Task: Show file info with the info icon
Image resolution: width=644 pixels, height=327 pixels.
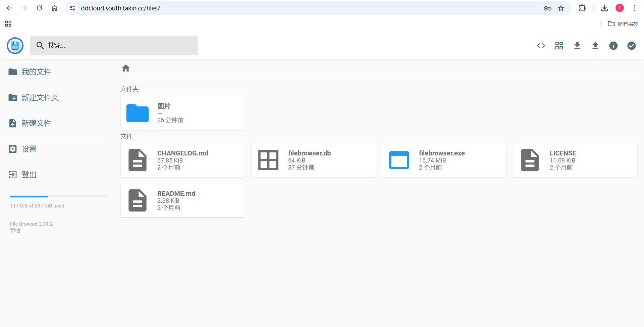Action: tap(613, 46)
